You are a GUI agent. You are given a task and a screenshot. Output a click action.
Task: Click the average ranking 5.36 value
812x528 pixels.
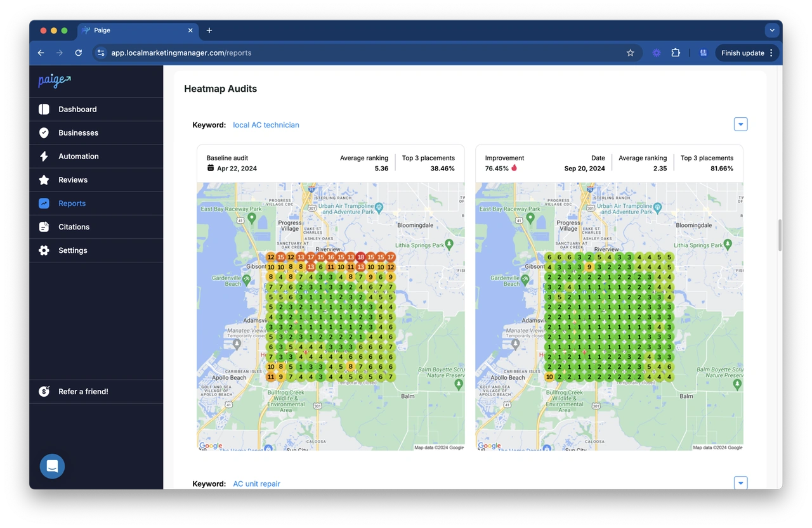pyautogui.click(x=381, y=169)
